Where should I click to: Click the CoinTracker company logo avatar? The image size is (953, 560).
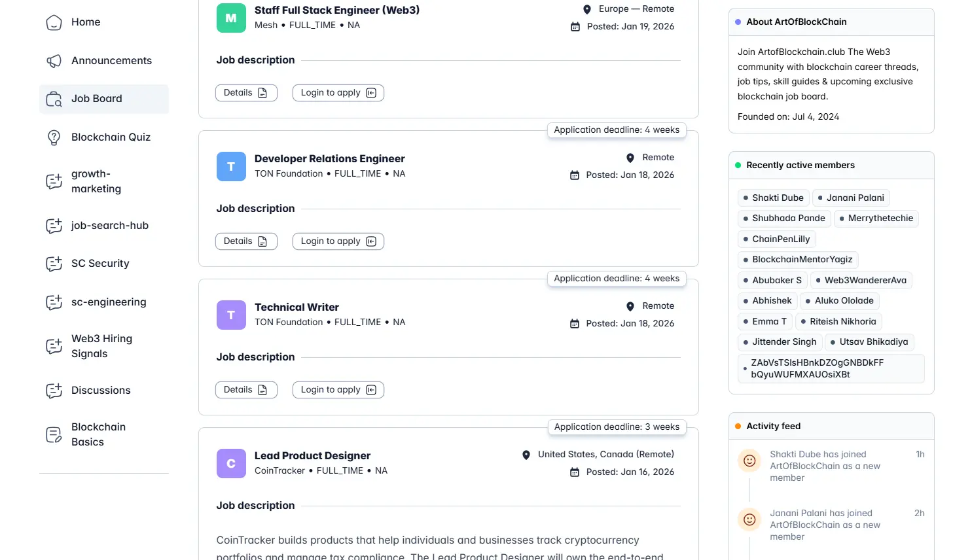click(231, 463)
